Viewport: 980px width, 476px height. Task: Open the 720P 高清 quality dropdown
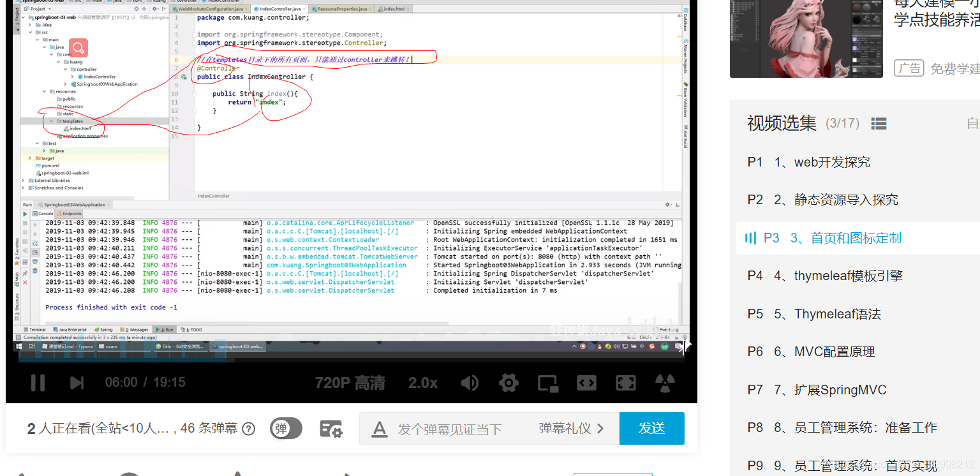click(x=350, y=382)
